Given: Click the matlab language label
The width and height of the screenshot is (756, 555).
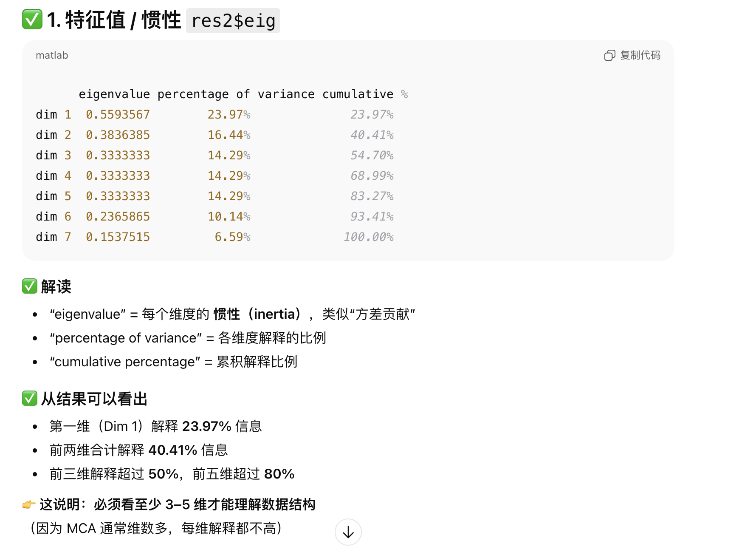Looking at the screenshot, I should pyautogui.click(x=52, y=55).
